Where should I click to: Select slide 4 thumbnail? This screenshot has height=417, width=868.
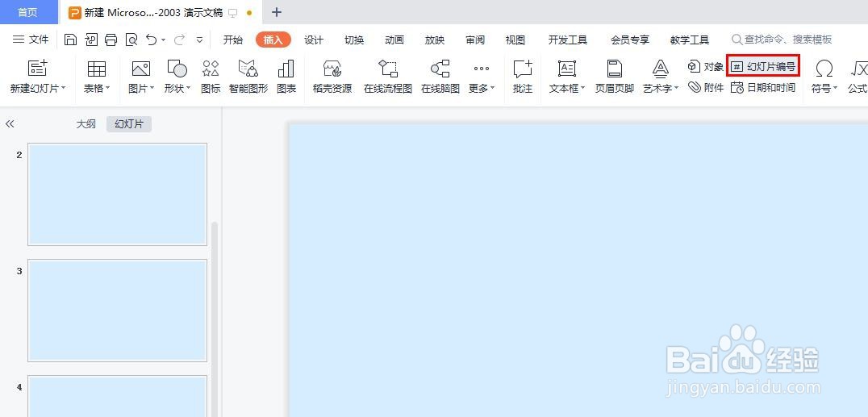(117, 396)
